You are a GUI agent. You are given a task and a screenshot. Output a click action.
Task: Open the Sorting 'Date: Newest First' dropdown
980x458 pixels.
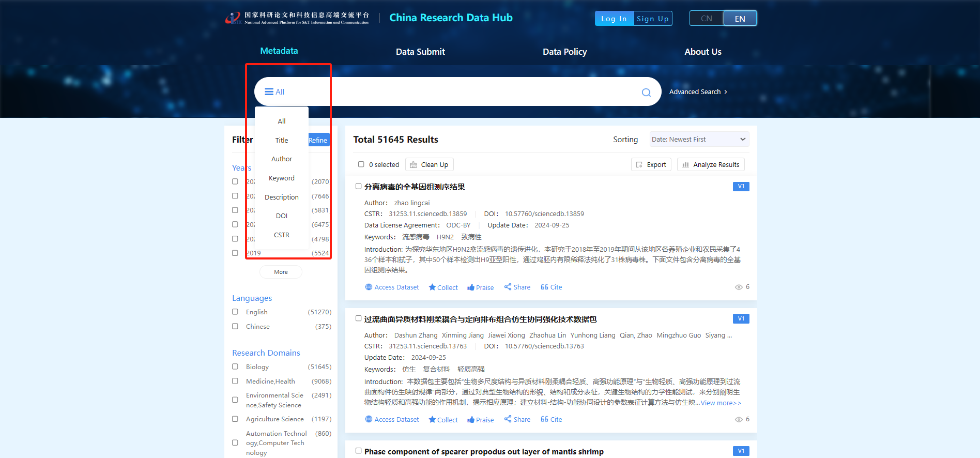(x=699, y=140)
